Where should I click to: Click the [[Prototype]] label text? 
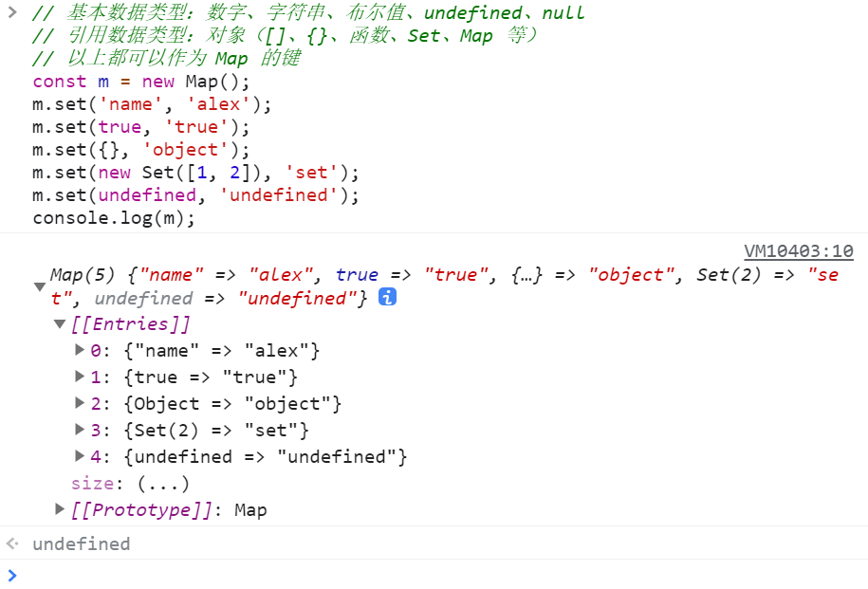[141, 510]
